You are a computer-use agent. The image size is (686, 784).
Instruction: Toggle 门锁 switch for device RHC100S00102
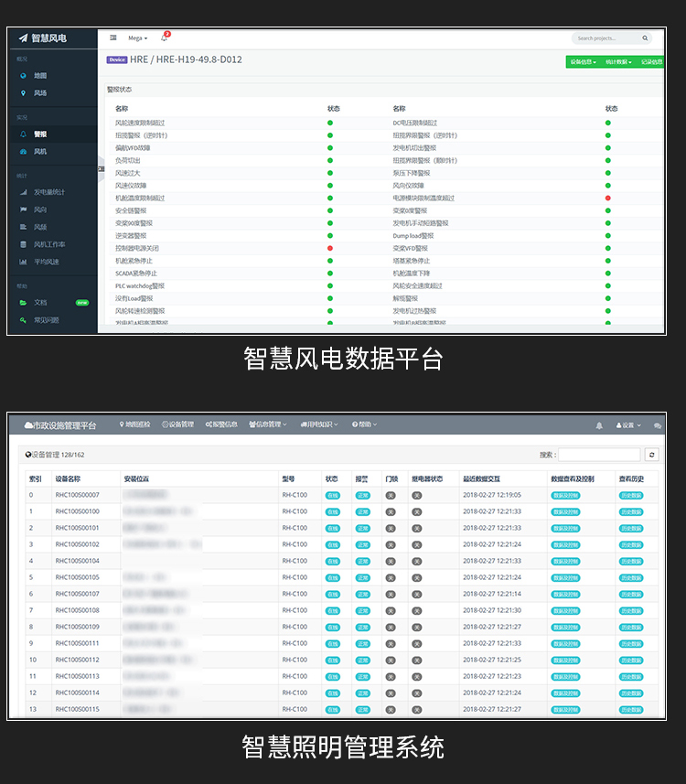[x=391, y=544]
